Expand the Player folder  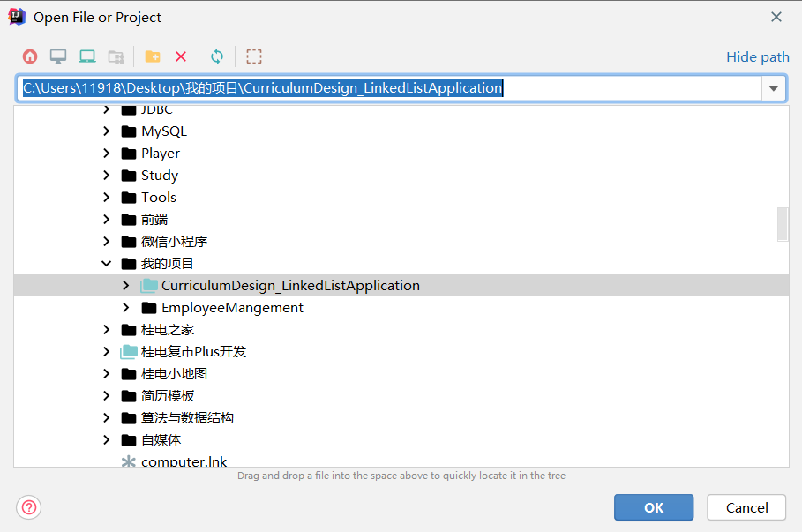pos(107,154)
